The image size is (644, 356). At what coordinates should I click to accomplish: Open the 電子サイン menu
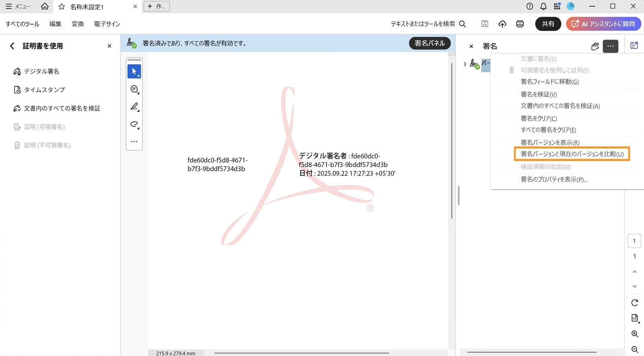click(107, 24)
